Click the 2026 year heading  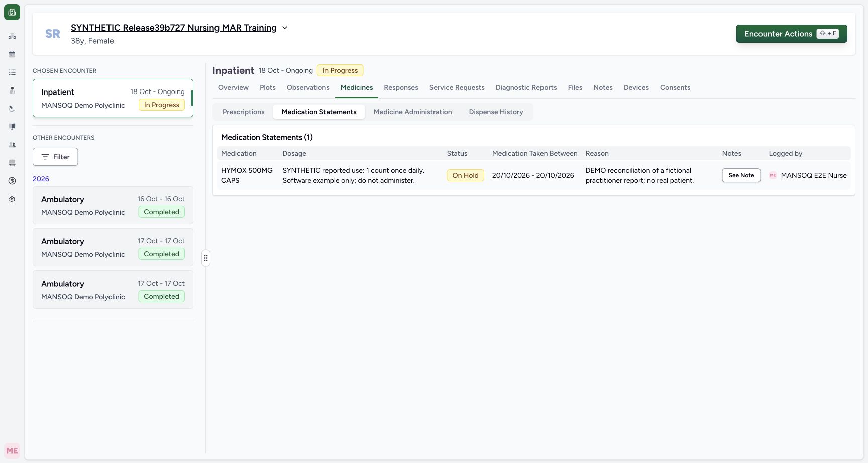pyautogui.click(x=41, y=179)
